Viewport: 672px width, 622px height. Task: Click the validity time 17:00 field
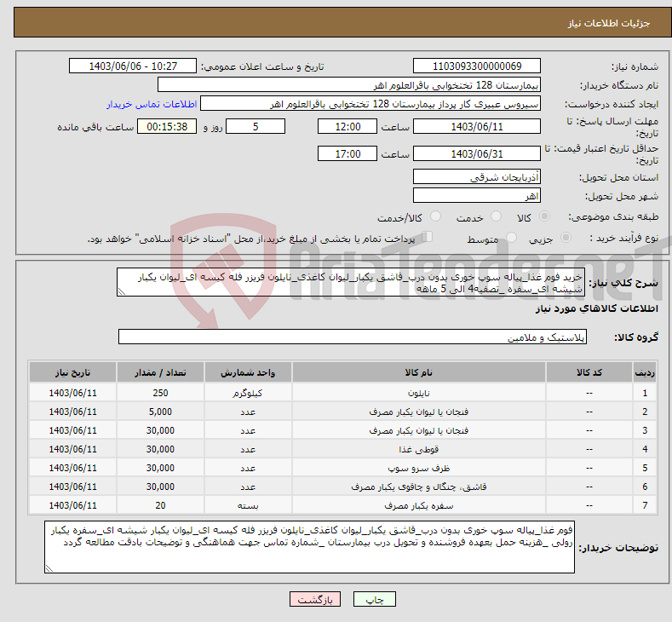(347, 153)
